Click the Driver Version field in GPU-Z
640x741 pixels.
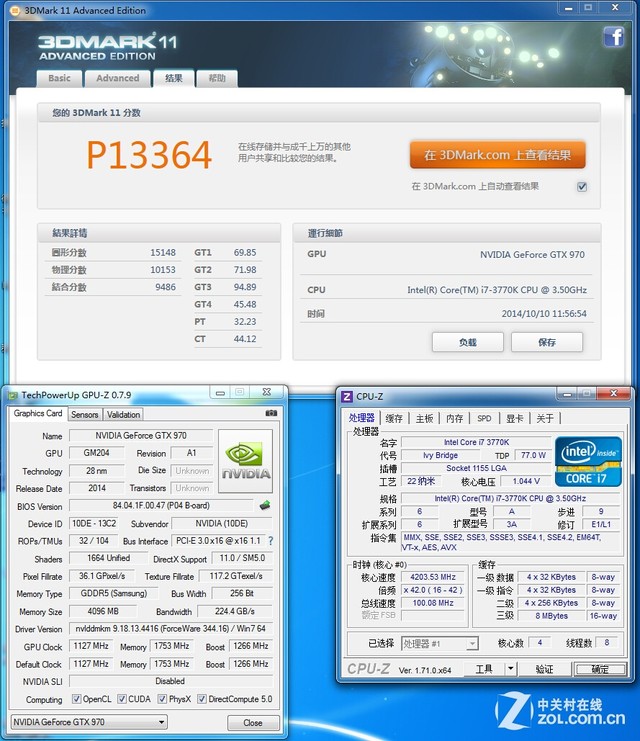coord(171,629)
